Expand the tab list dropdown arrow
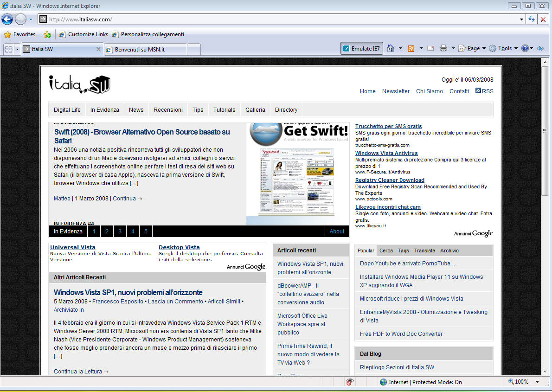Image resolution: width=552 pixels, height=392 pixels. [x=17, y=49]
